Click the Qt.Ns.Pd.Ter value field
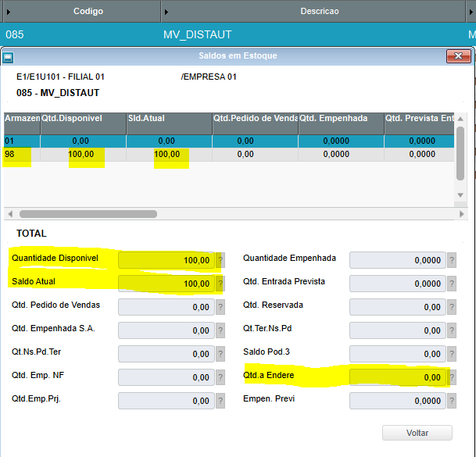 click(166, 354)
